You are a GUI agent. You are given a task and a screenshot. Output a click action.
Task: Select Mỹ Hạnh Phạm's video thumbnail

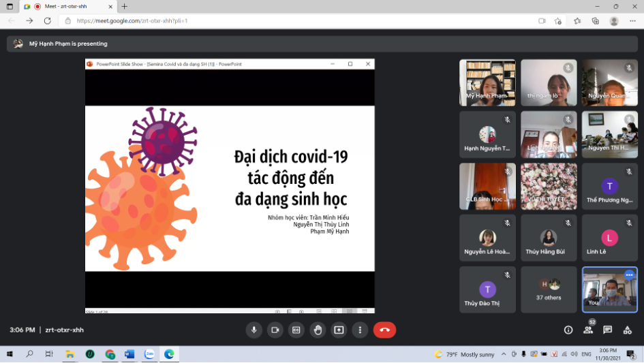(487, 83)
